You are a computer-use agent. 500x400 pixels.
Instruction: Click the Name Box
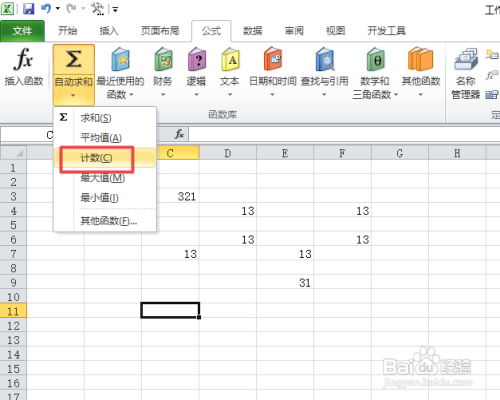(x=27, y=134)
